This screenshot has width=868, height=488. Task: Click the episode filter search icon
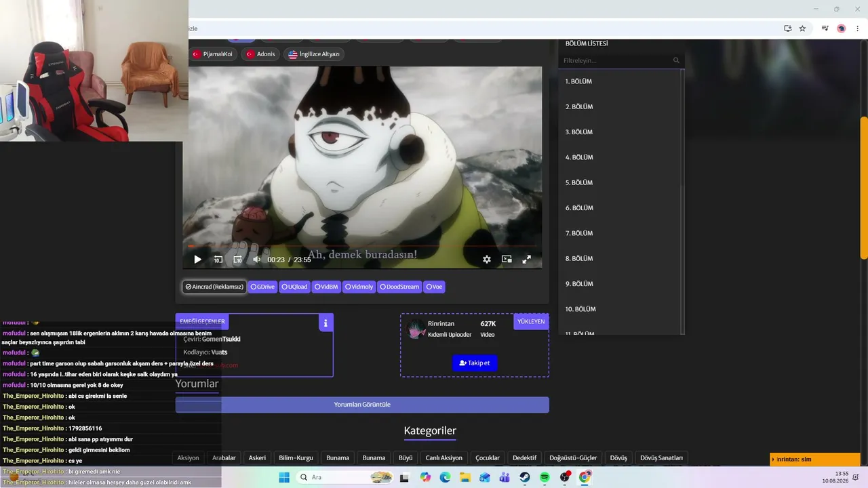point(676,60)
